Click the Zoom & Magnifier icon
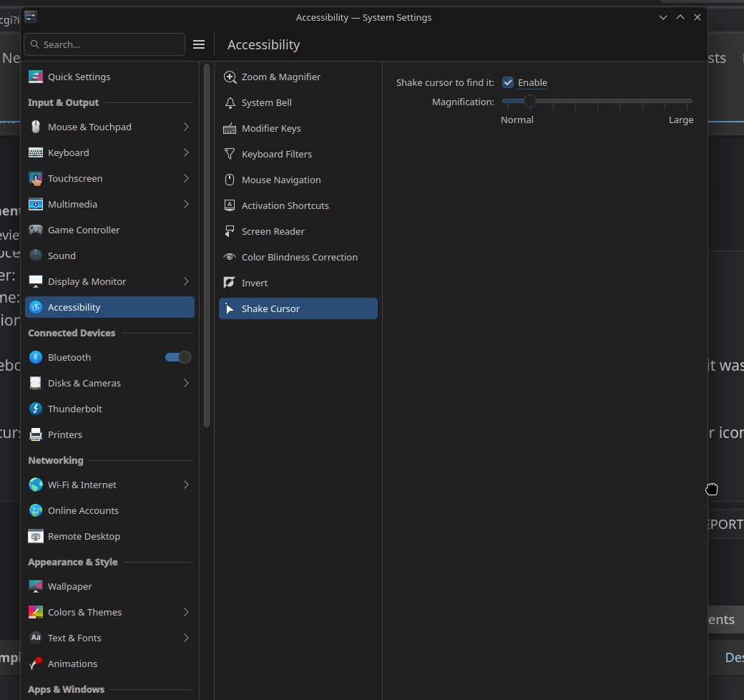 [230, 77]
